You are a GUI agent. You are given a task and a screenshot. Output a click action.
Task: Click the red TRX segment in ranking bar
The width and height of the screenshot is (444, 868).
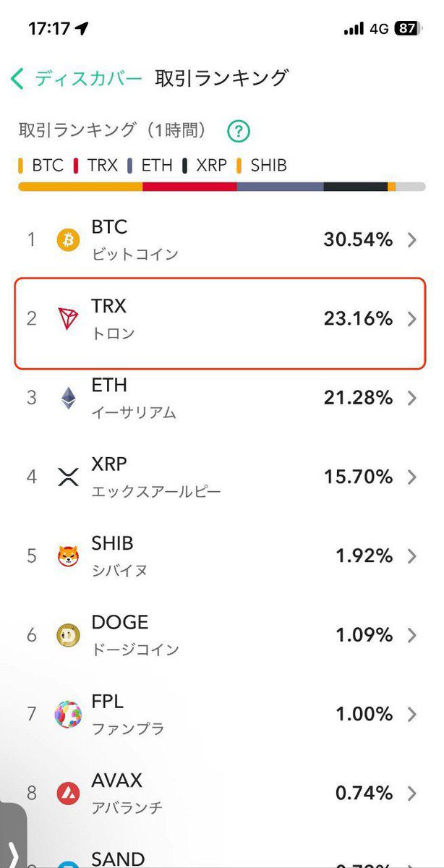tap(189, 187)
